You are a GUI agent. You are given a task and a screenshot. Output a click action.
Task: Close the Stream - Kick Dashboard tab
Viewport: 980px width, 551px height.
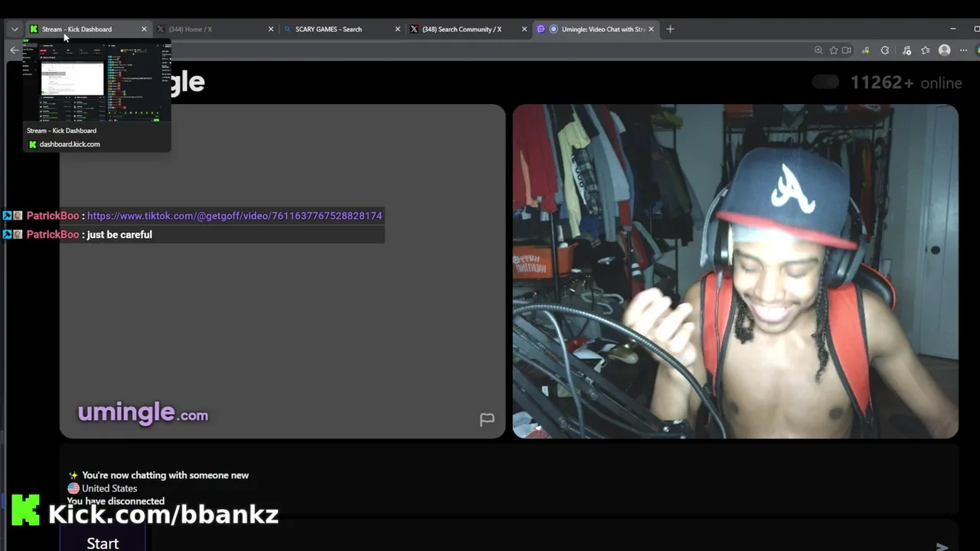(144, 29)
